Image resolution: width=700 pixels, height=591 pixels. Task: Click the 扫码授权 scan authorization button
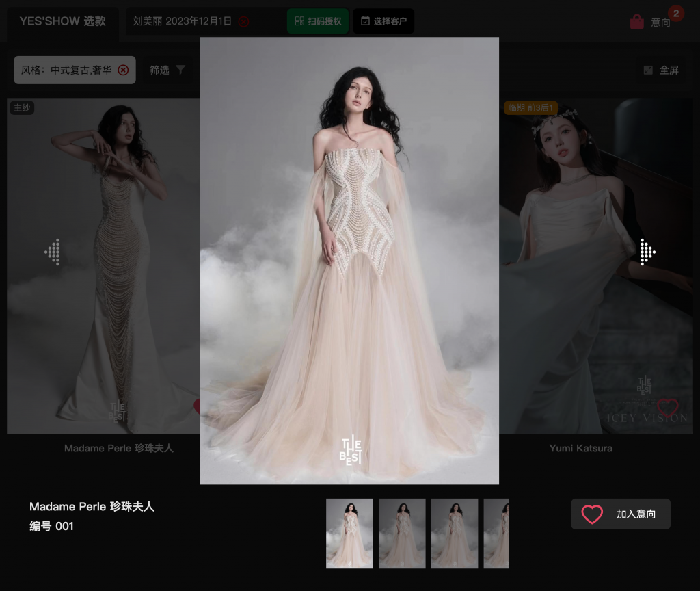click(x=318, y=21)
